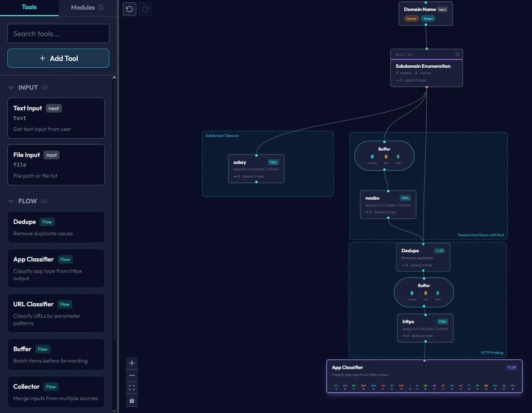Screen dimensions: 532x413
Task: Click the info icon beside the Modules tab
Action: coord(100,7)
